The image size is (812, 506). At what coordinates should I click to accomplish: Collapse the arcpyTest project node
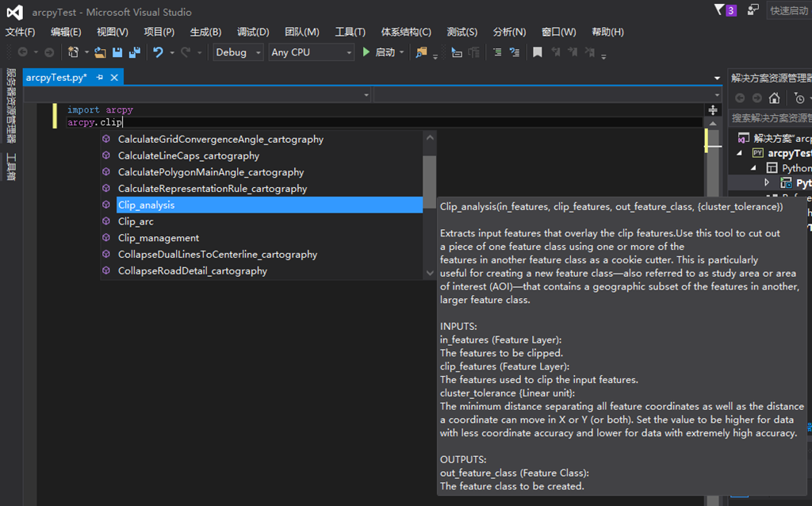(739, 153)
